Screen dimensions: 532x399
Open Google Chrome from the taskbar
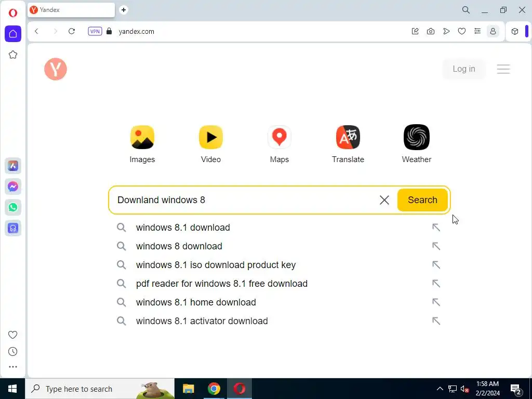[214, 389]
